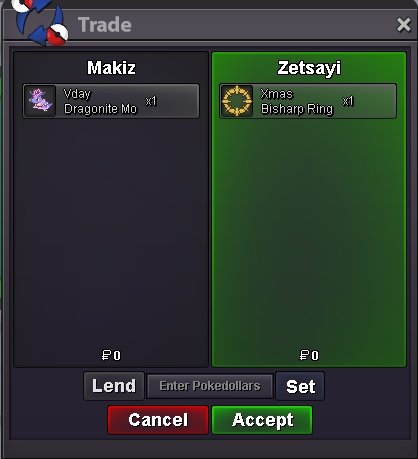Close the Trade window with X
418x459 pixels.
tap(404, 25)
